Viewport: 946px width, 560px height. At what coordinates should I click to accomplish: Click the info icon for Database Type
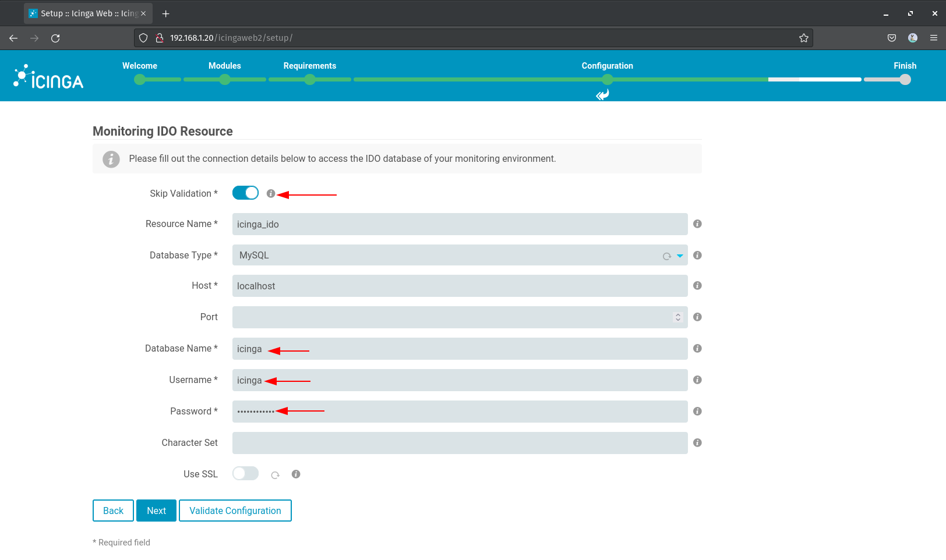[x=697, y=255]
